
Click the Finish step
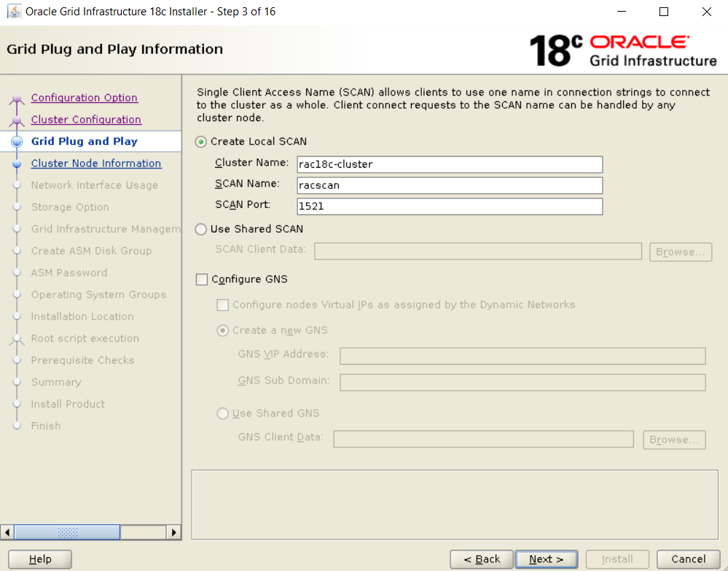coord(45,425)
